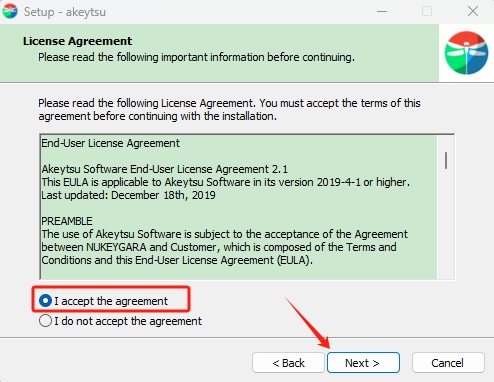This screenshot has height=382, width=494.
Task: Click the akeytsu dragonfly logo in the header
Action: coord(466,53)
